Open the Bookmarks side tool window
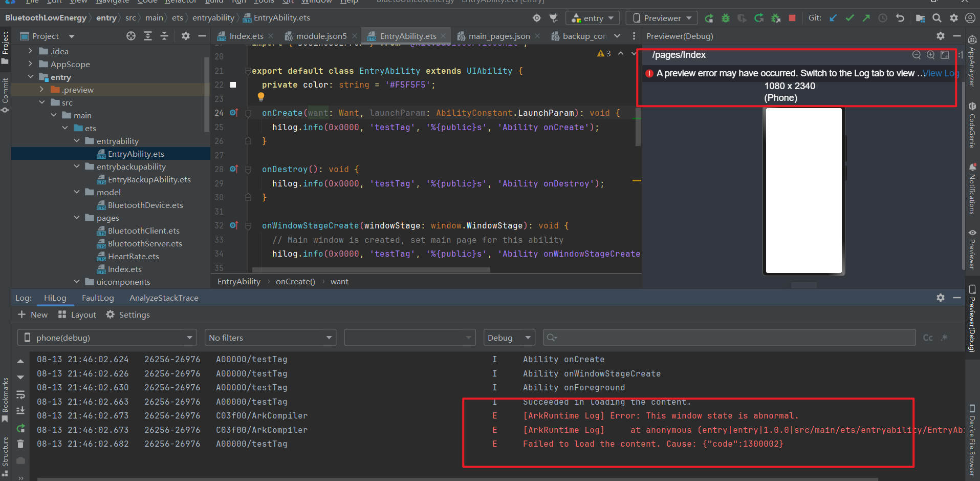Screen dimensions: 980x481 (x=5, y=400)
